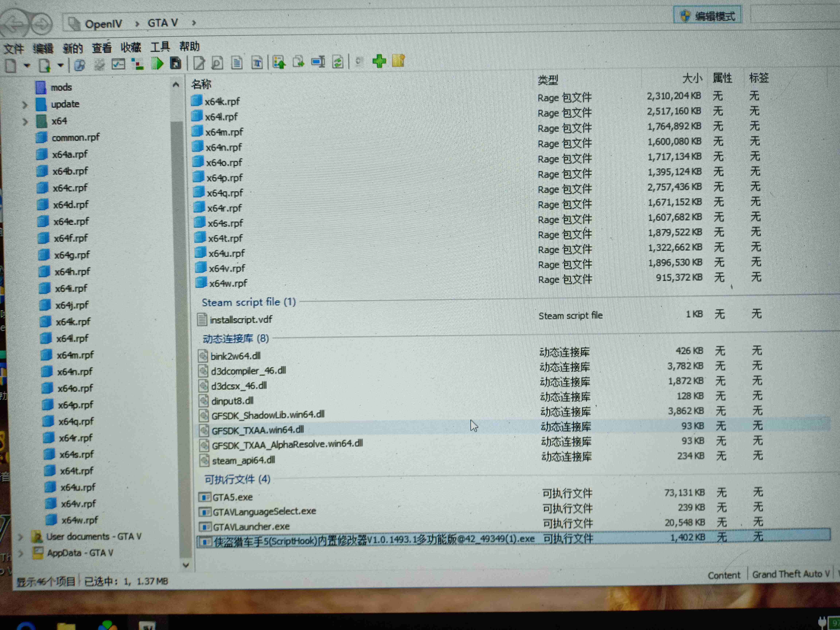Select bink2w64.dll in the file list
This screenshot has height=630, width=840.
pos(236,356)
